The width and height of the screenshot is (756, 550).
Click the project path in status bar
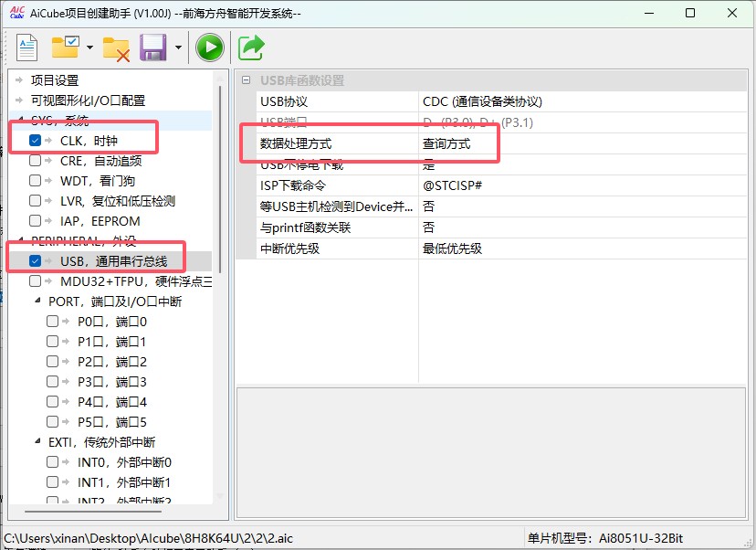click(148, 538)
